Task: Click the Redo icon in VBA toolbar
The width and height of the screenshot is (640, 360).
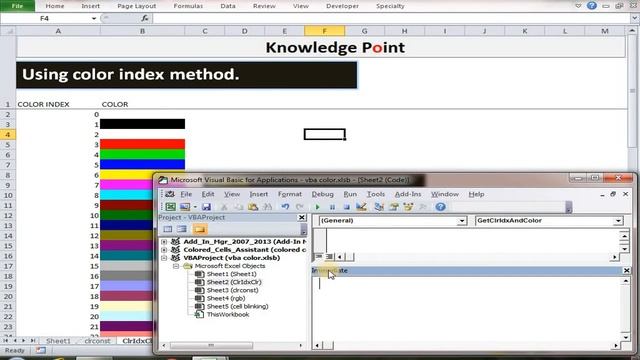Action: click(300, 207)
